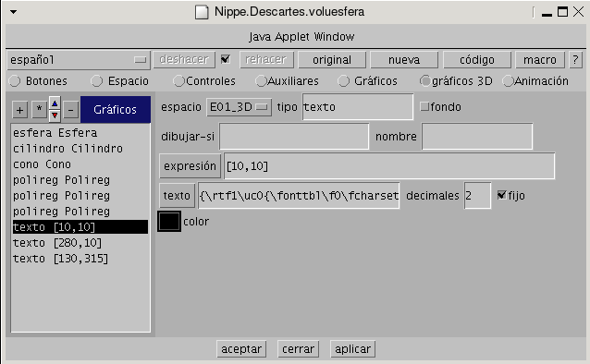Viewport: 590px width, 364px height.
Task: Click the dibujar-si input field
Action: (x=294, y=136)
